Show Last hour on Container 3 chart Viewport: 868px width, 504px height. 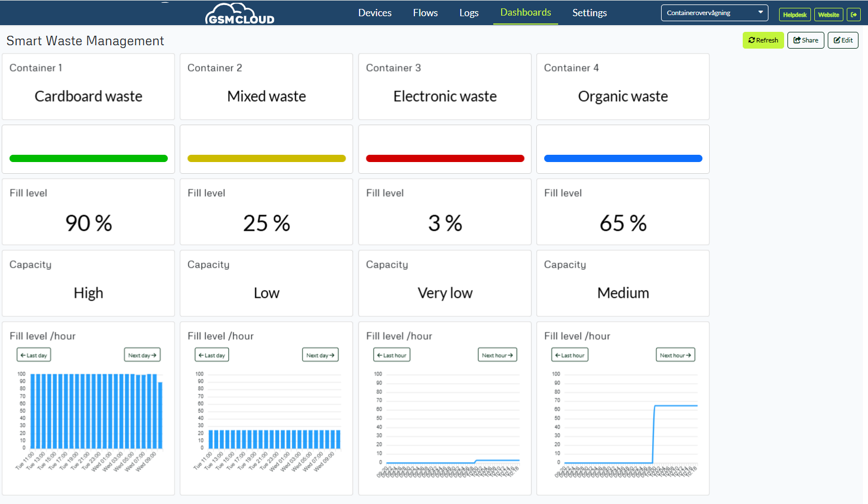[x=391, y=355]
